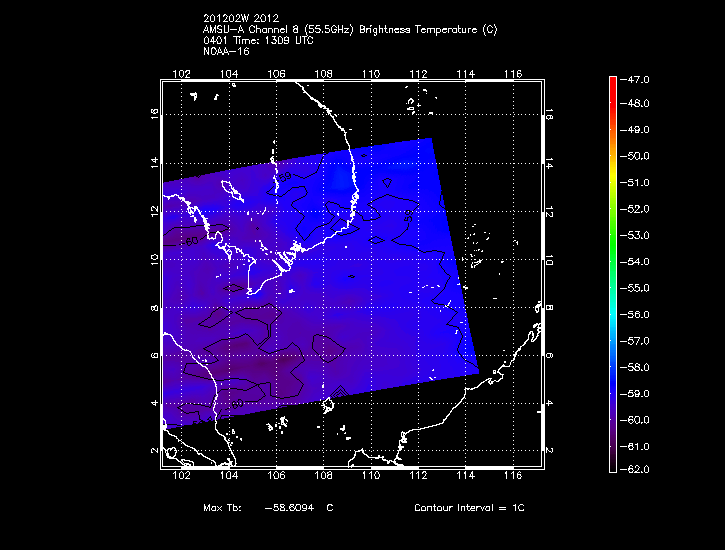Click the -47.0 label on the color bar

tap(635, 80)
